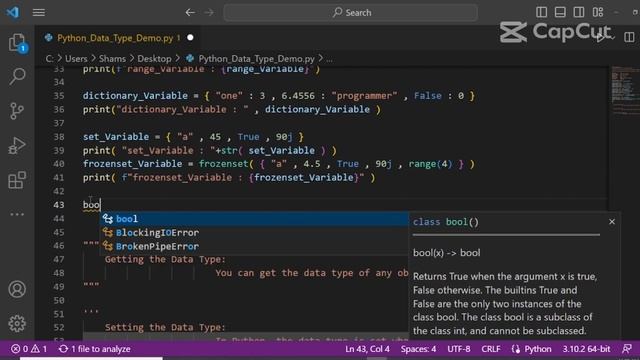Choose the BlockingIOError suggestion
640x360 pixels.
[x=254, y=233]
